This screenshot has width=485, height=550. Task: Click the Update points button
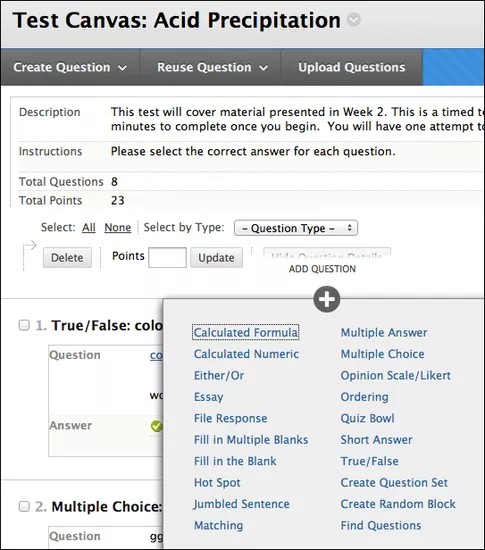(x=216, y=257)
